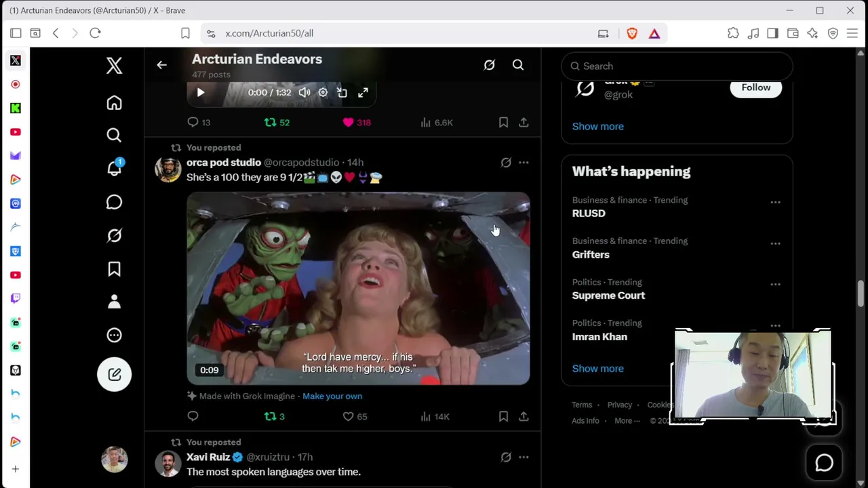This screenshot has height=488, width=868.
Task: Open the More circle menu in navigation
Action: pyautogui.click(x=114, y=335)
